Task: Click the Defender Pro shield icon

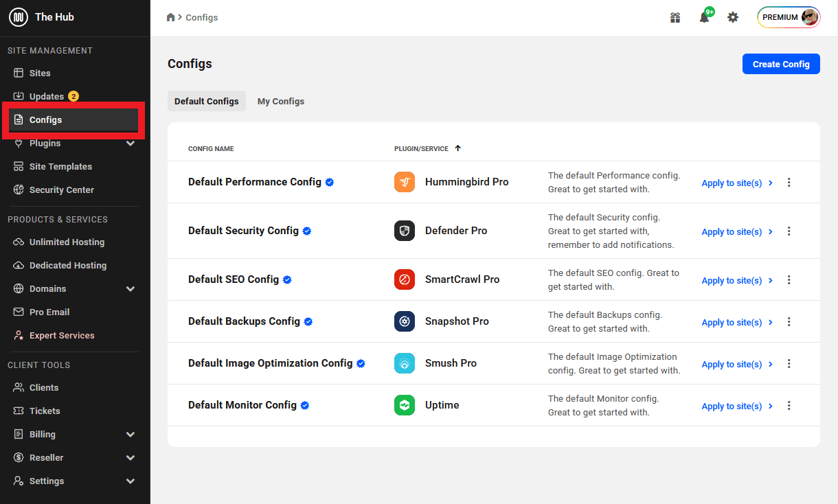Action: point(405,231)
